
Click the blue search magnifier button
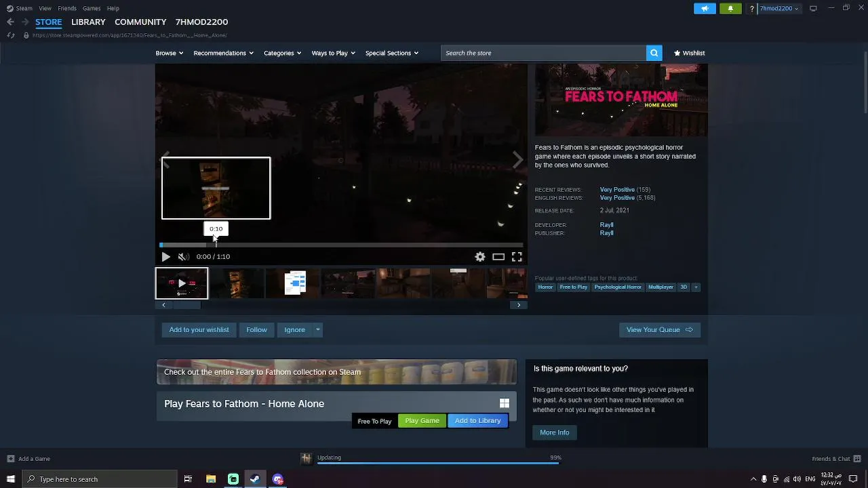(x=654, y=53)
